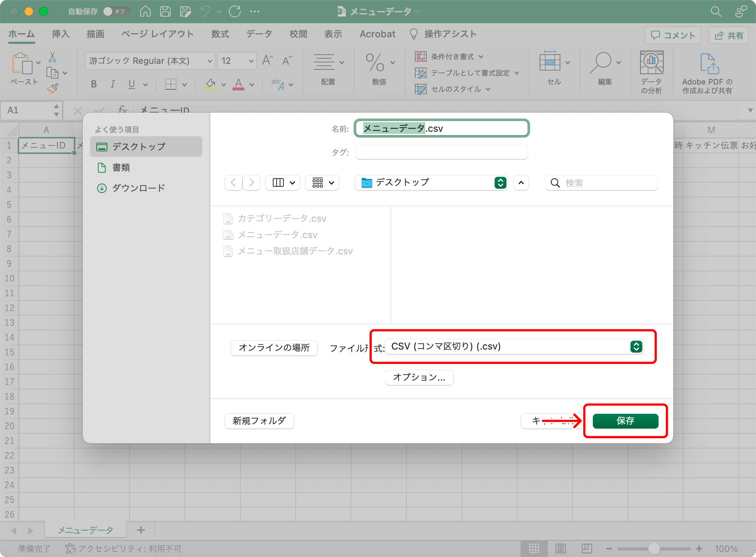Click the Undo arrow icon
The width and height of the screenshot is (756, 557).
[x=206, y=11]
